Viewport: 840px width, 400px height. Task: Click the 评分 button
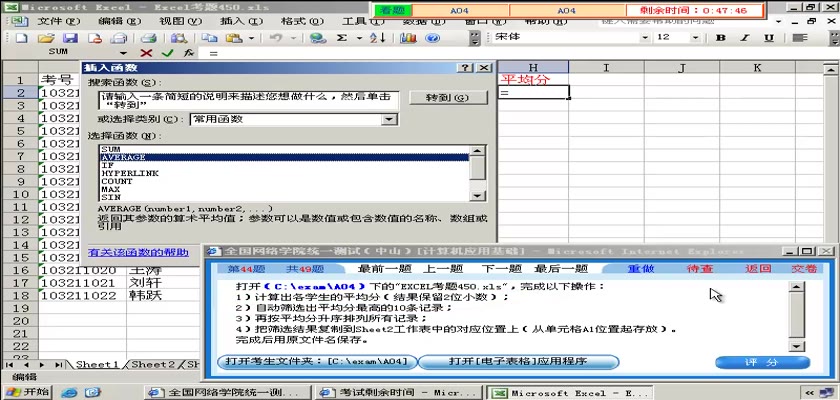coord(762,363)
